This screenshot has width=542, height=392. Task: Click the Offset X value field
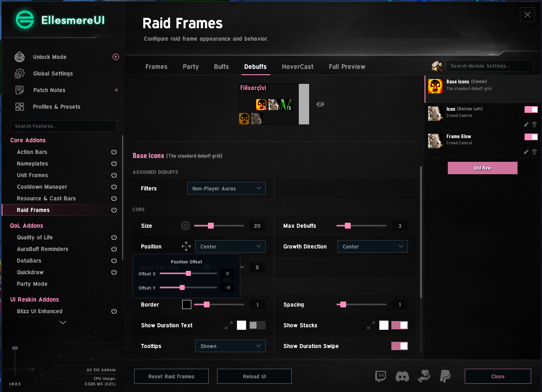coord(227,274)
